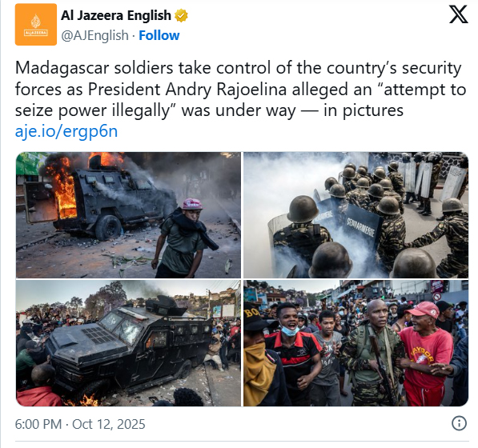Click the 6:00 PM time text
The width and height of the screenshot is (478, 448).
coord(38,424)
